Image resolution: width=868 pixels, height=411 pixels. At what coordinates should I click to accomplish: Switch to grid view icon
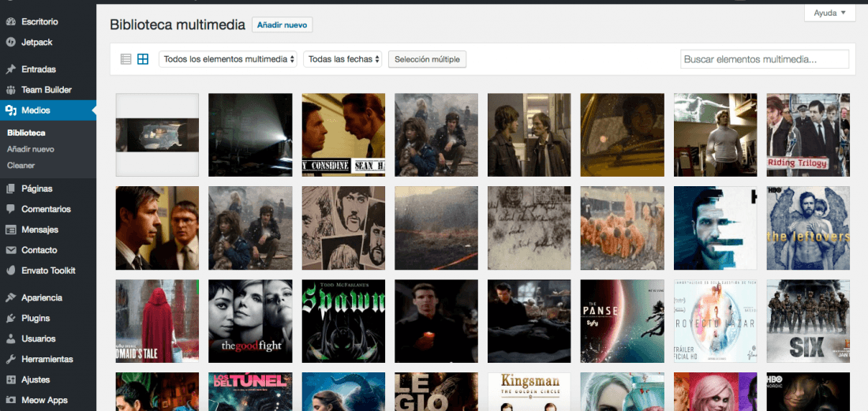point(143,59)
